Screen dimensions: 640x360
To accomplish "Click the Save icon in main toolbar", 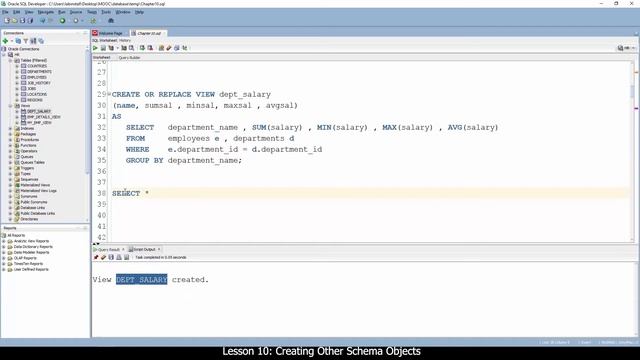I will point(22,20).
